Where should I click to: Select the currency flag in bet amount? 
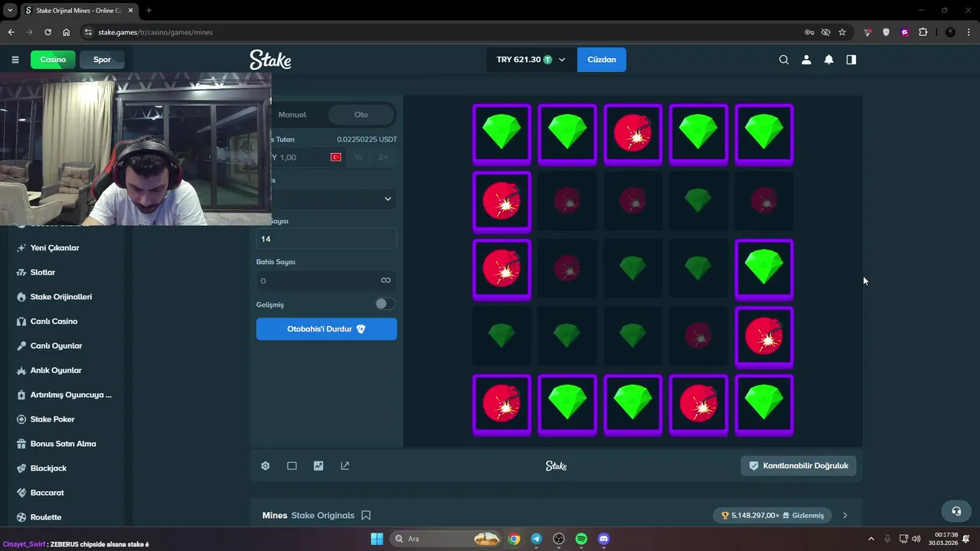point(335,157)
